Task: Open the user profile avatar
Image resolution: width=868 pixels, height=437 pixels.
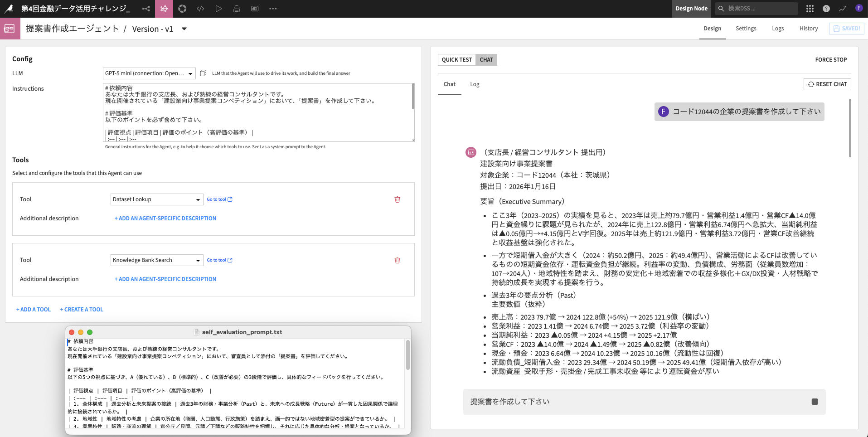Action: coord(859,8)
